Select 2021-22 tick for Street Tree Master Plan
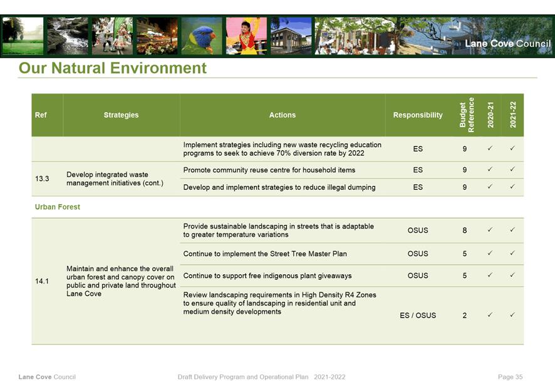The image size is (555, 392). 512,253
